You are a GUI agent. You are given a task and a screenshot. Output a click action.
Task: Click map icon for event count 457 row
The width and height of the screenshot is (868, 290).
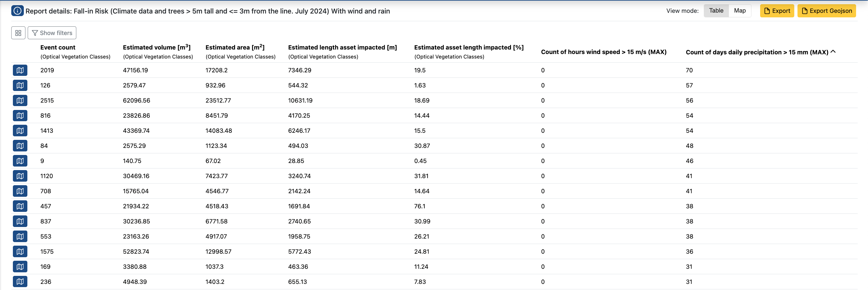[x=20, y=206]
